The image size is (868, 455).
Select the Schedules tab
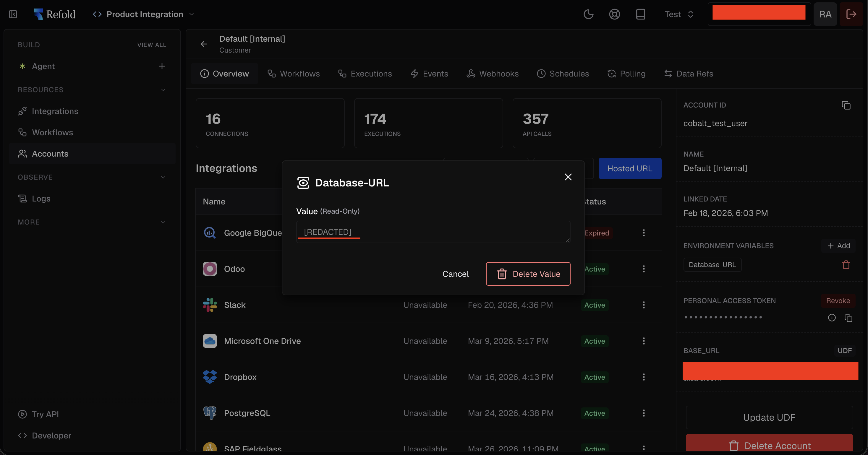563,74
